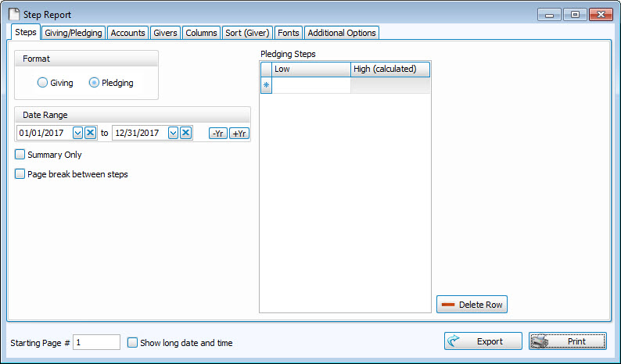Open the Additional Options tab
The image size is (621, 364).
(x=342, y=33)
